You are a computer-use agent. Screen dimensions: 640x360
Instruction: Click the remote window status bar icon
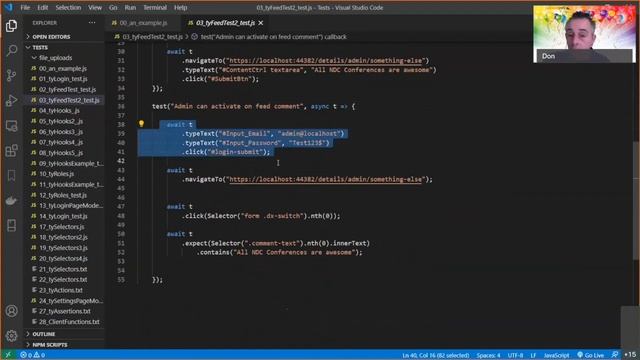8,355
